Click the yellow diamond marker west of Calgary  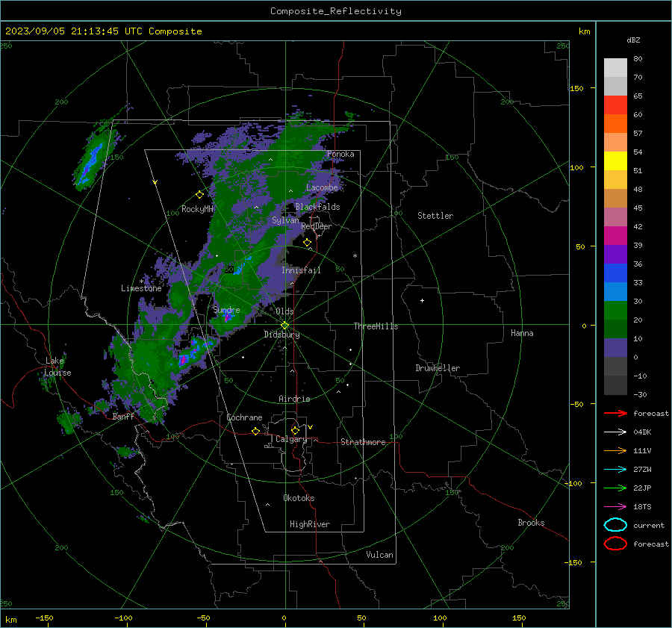click(x=256, y=431)
